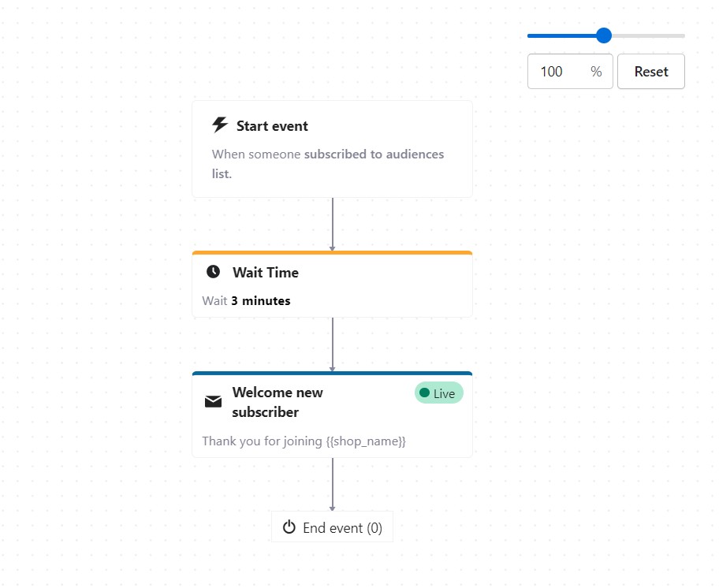719x588 pixels.
Task: Click the envelope icon on the welcome email
Action: tap(213, 402)
